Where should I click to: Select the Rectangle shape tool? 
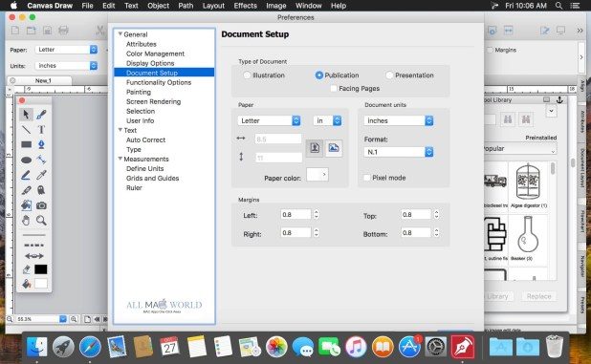point(26,144)
